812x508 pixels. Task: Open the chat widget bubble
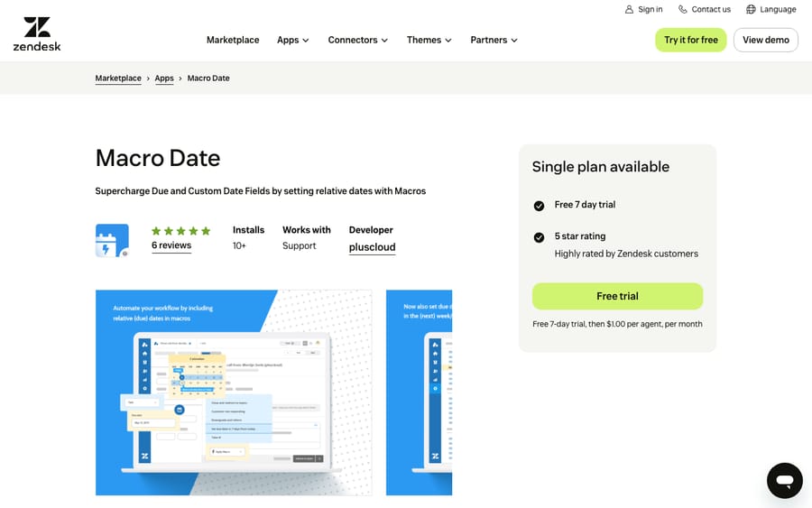785,481
